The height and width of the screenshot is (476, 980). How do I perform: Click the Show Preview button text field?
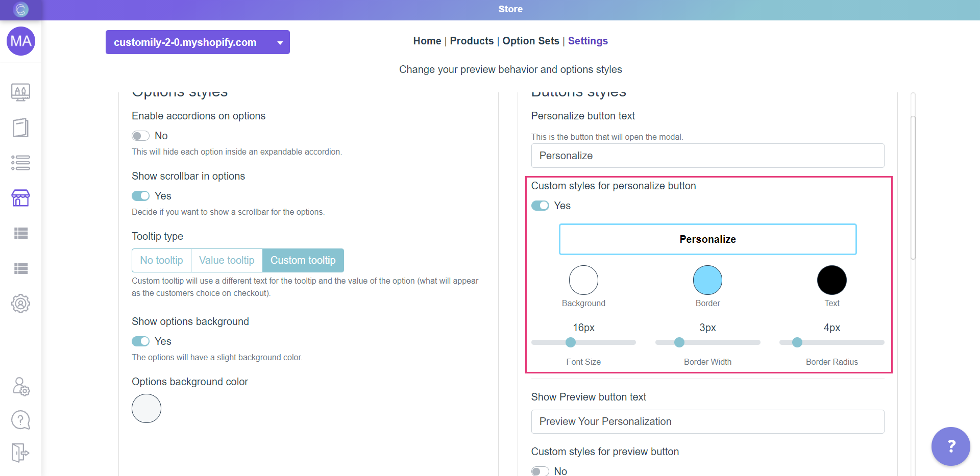[707, 421]
